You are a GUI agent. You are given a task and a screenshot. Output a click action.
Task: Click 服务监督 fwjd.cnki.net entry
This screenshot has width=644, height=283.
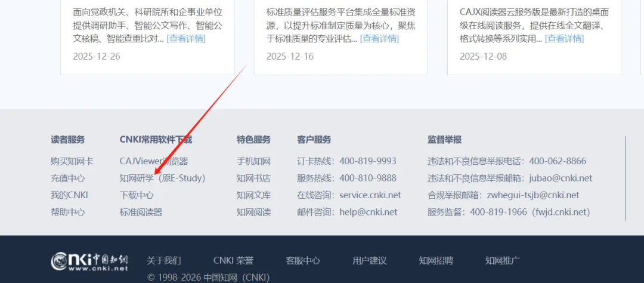pyautogui.click(x=509, y=212)
